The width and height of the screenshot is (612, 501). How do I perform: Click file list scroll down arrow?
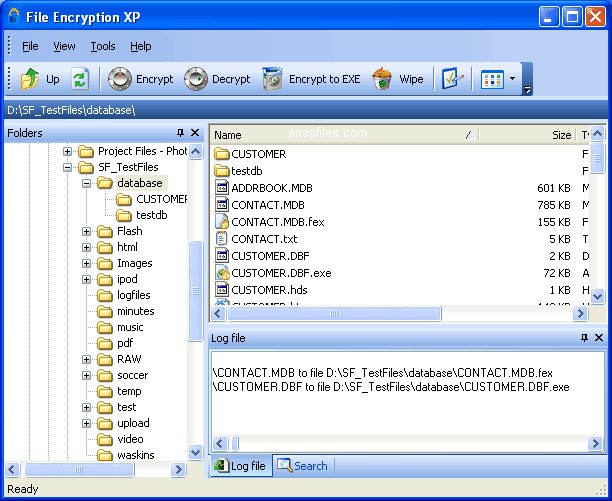[x=597, y=297]
